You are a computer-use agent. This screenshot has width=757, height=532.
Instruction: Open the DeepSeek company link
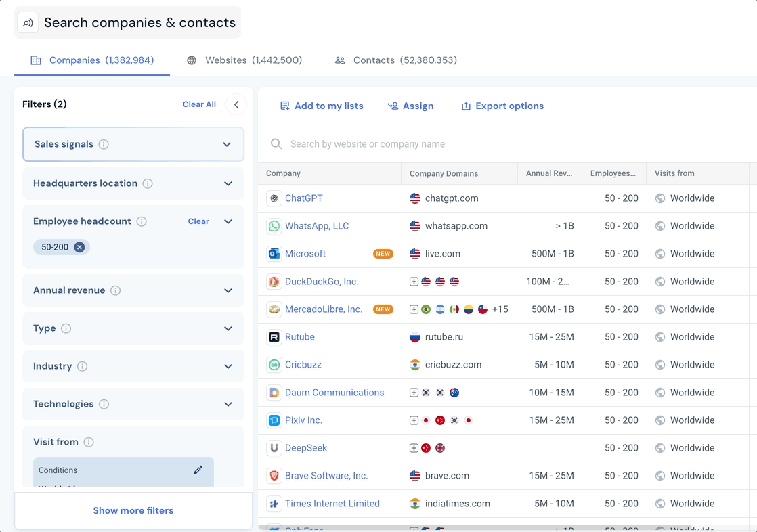point(306,448)
